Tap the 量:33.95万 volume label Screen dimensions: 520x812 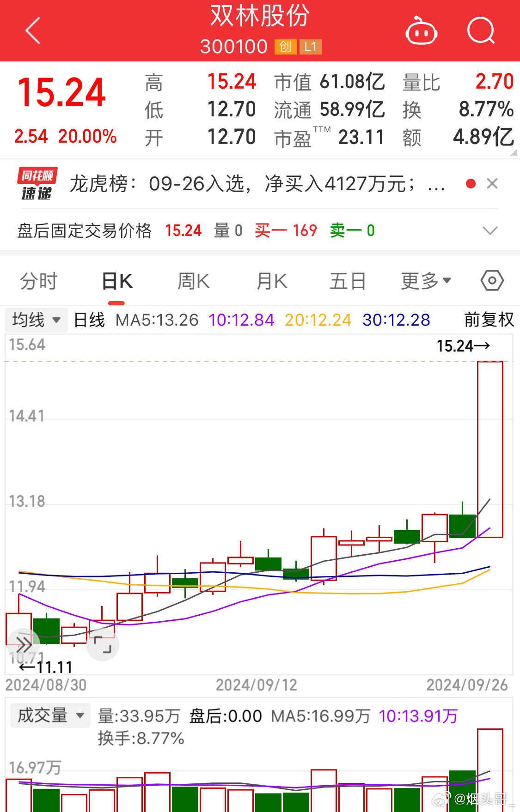(139, 716)
